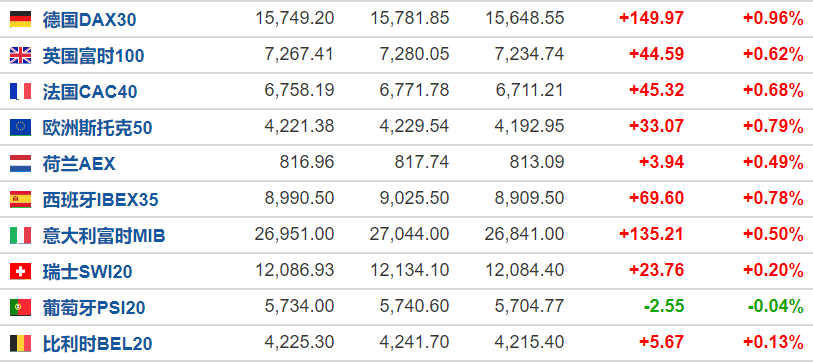Click the German flag icon
This screenshot has width=813, height=363.
(20, 19)
